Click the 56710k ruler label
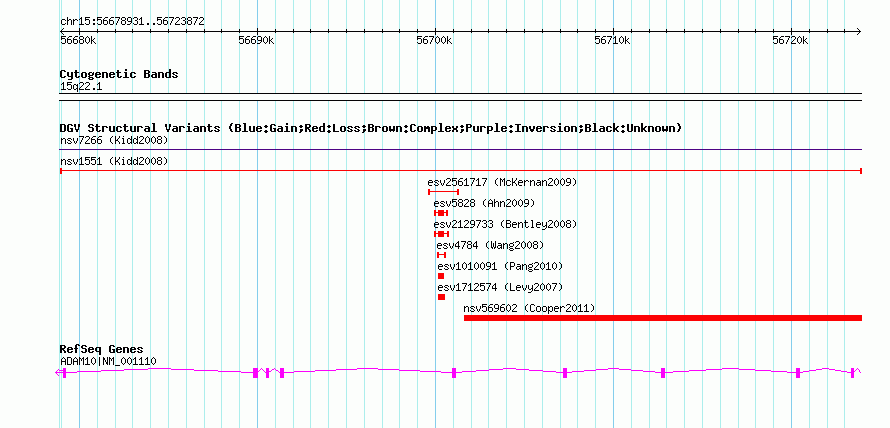The height and width of the screenshot is (428, 890). 613,40
